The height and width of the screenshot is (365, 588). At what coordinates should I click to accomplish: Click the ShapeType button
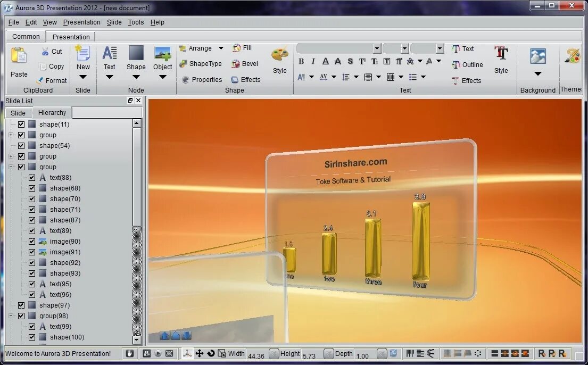pos(200,64)
